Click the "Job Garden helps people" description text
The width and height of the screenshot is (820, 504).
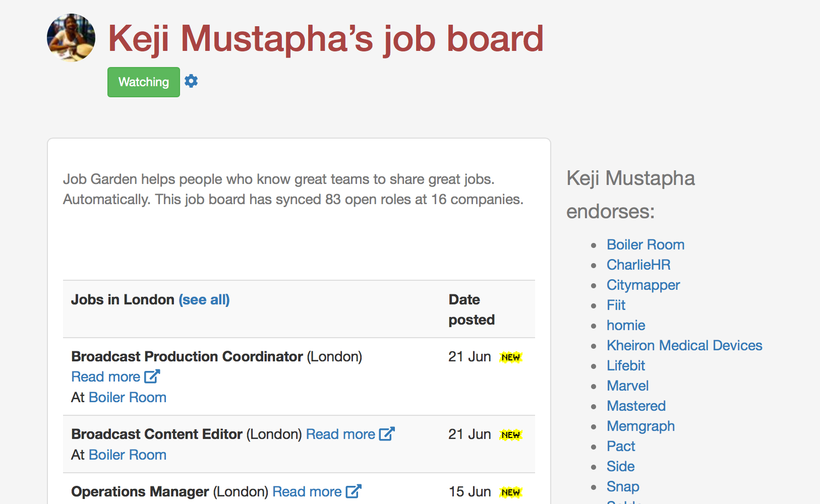pos(294,190)
